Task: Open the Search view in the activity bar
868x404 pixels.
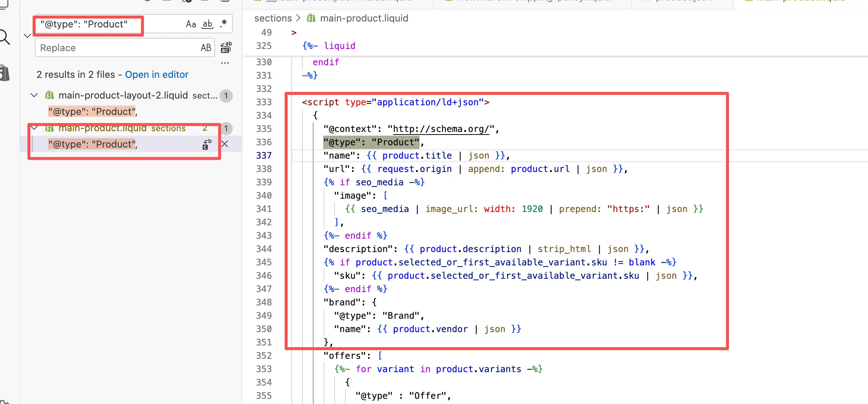Action: click(x=4, y=37)
